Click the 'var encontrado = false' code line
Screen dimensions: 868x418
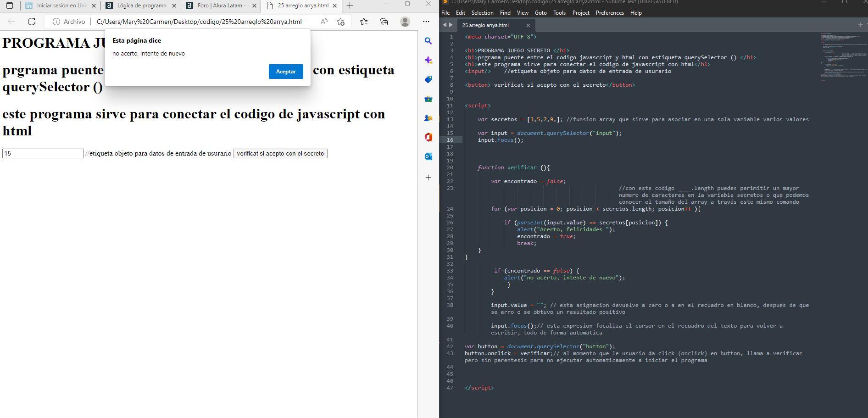(x=528, y=181)
